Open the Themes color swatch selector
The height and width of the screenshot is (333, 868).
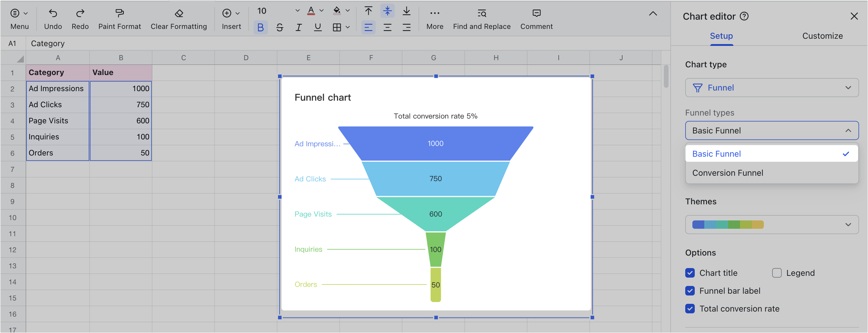click(x=772, y=225)
